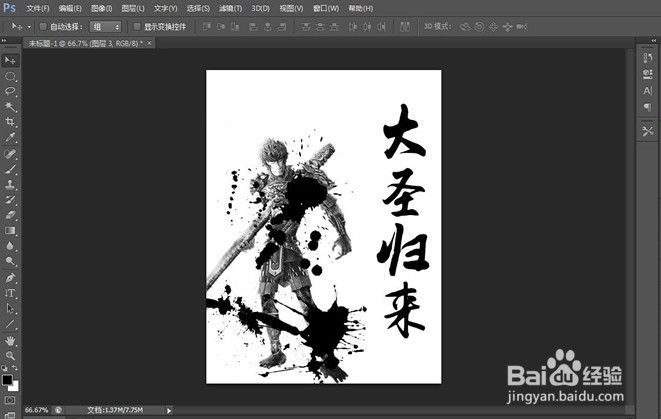Select the Crop tool
Viewport: 661px width, 419px height.
click(10, 122)
